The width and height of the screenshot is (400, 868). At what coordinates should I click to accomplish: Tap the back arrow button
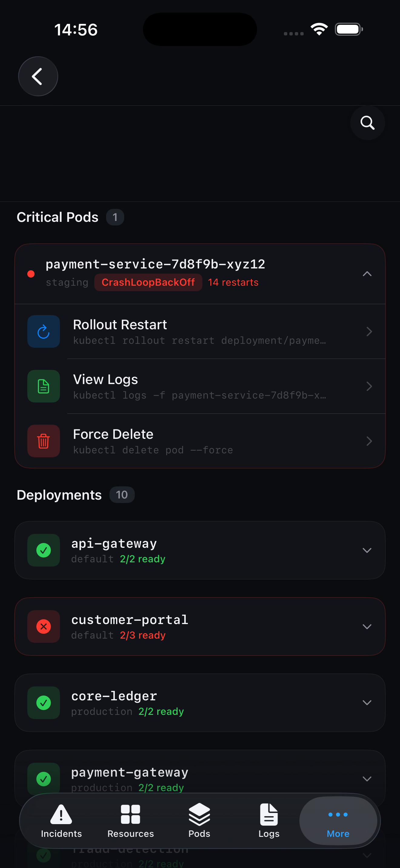point(38,76)
